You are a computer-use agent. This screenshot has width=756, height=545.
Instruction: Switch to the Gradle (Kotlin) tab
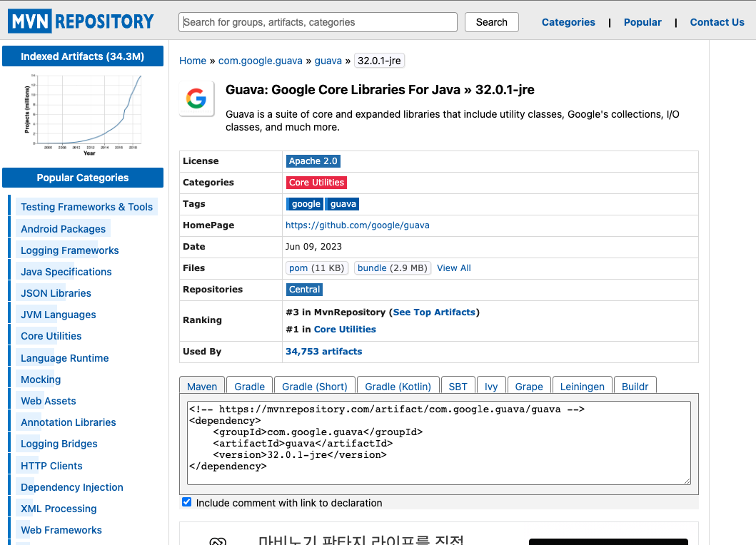(398, 386)
